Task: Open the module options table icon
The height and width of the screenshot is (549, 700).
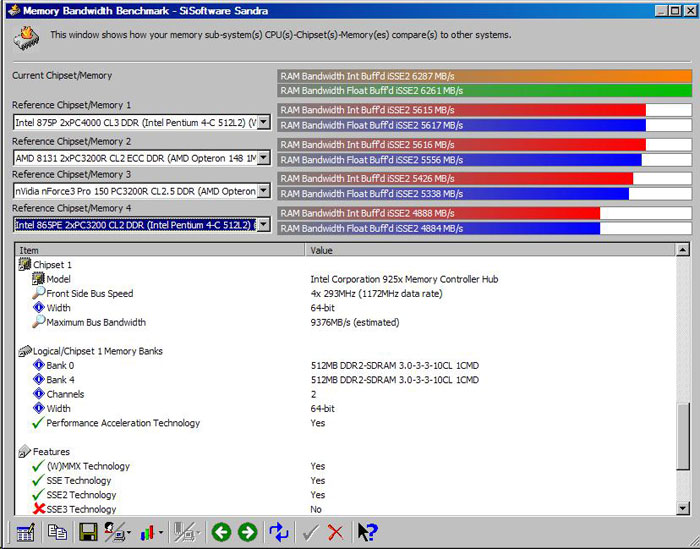Action: coord(25,532)
